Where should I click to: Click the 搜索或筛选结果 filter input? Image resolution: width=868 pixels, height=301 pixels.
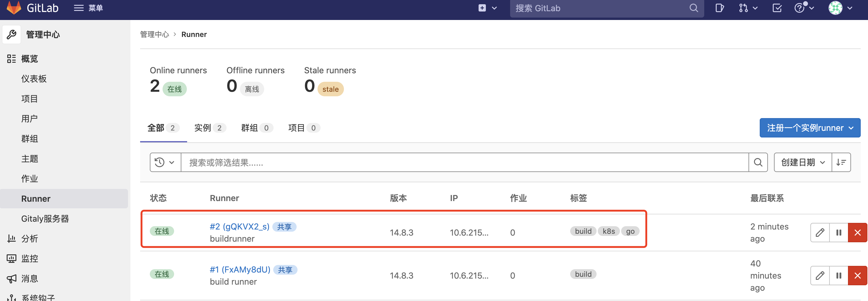point(464,162)
